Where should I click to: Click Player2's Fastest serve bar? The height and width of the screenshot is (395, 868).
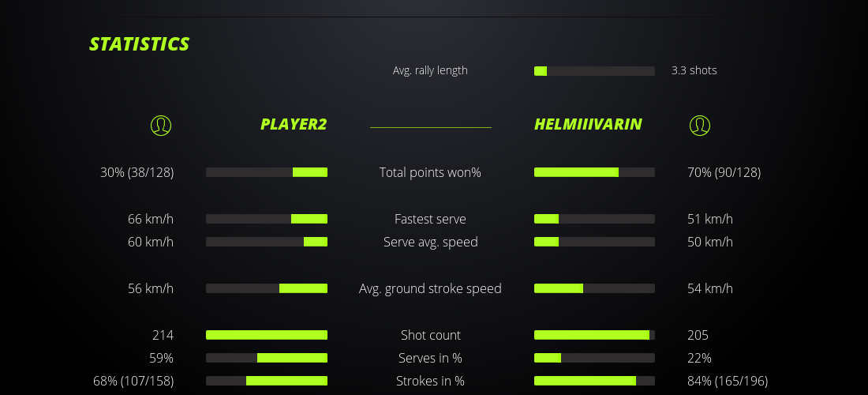pos(267,219)
